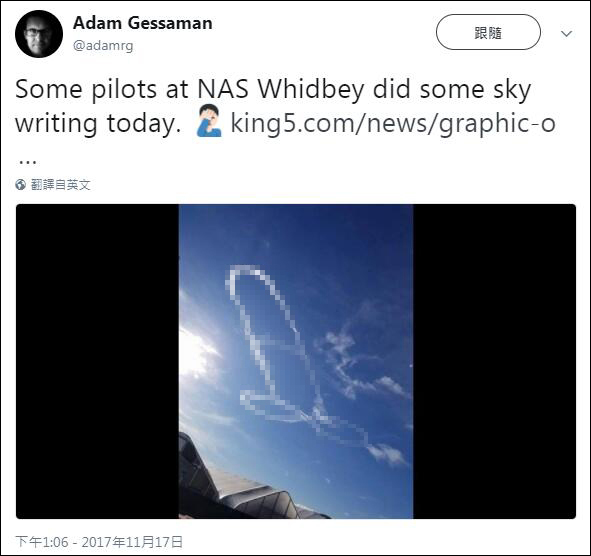This screenshot has height=556, width=591.
Task: Open the date 2017年11月17日 permalink
Action: 132,542
